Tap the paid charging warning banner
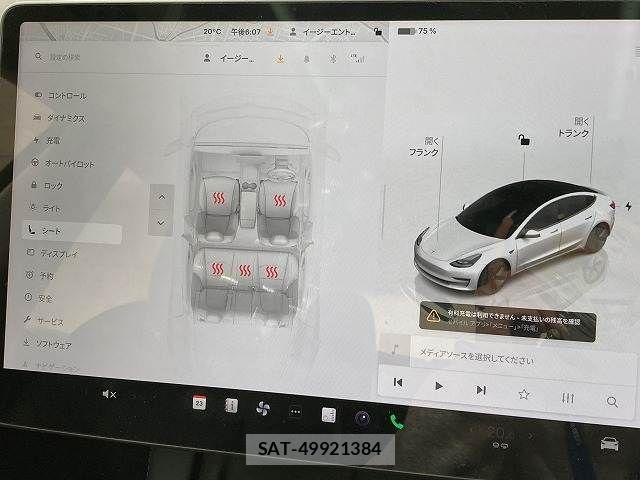 pyautogui.click(x=507, y=322)
